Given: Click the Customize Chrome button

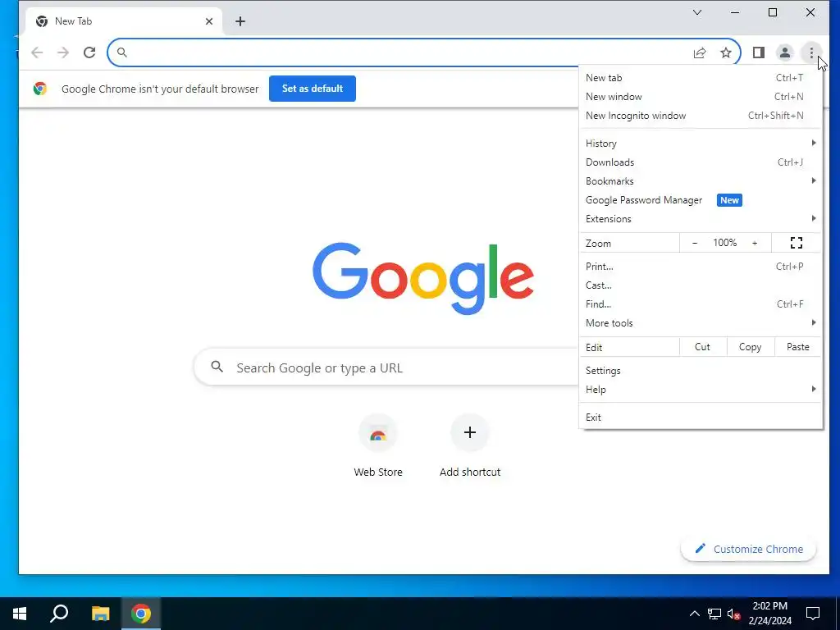Looking at the screenshot, I should (748, 549).
